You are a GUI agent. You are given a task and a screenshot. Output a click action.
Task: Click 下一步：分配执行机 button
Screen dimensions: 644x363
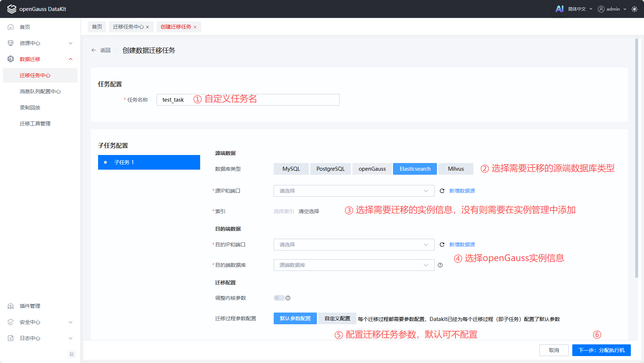[602, 350]
